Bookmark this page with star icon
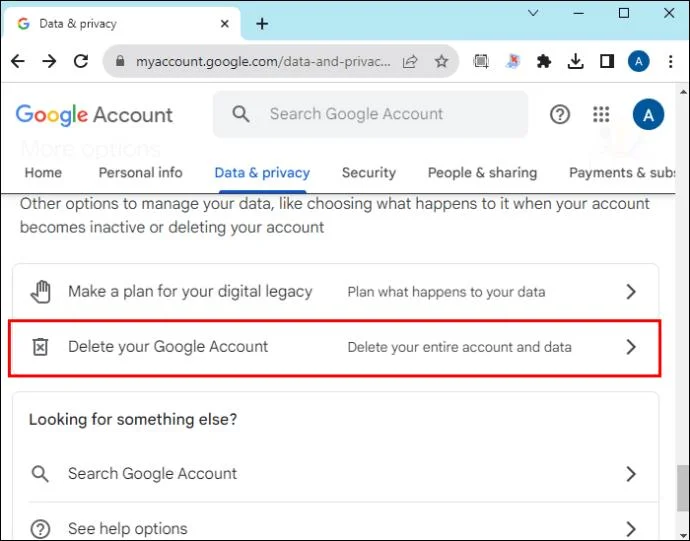This screenshot has height=541, width=690. [441, 62]
